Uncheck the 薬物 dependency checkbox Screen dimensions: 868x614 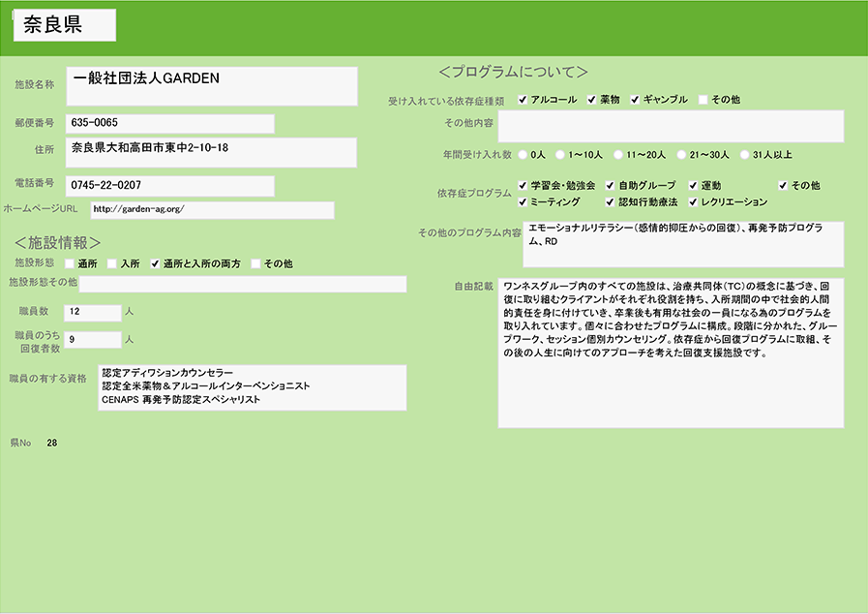[592, 100]
